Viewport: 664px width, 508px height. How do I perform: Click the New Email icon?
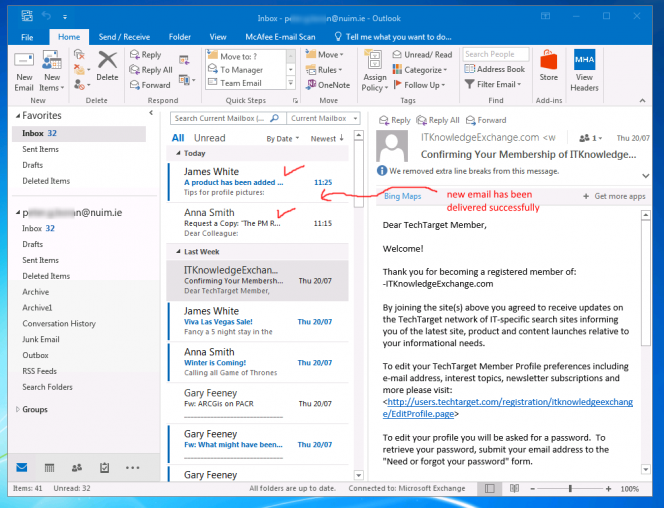point(24,60)
